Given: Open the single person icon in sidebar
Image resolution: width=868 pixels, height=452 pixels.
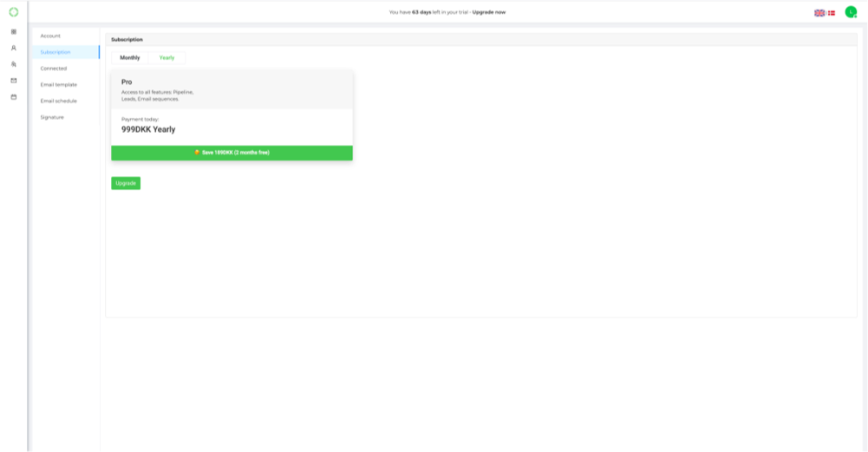Looking at the screenshot, I should pyautogui.click(x=13, y=48).
